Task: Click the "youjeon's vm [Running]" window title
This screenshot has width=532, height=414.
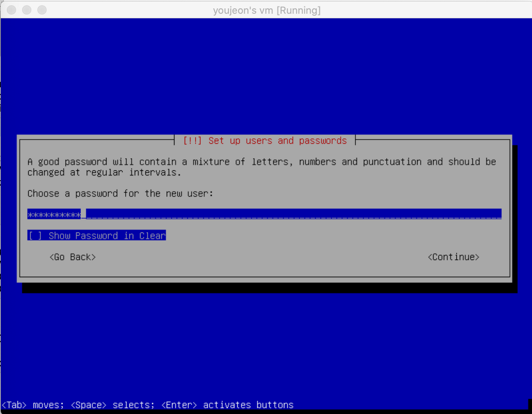Action: (x=267, y=10)
